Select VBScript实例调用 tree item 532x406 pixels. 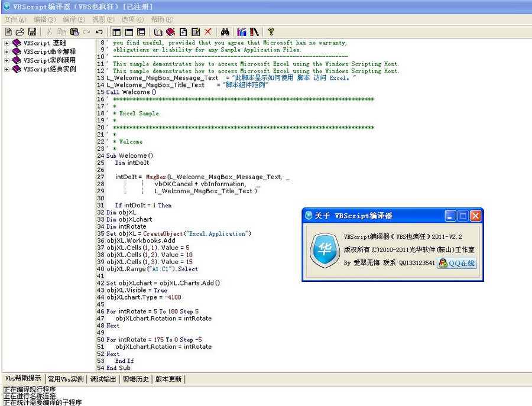(x=50, y=60)
